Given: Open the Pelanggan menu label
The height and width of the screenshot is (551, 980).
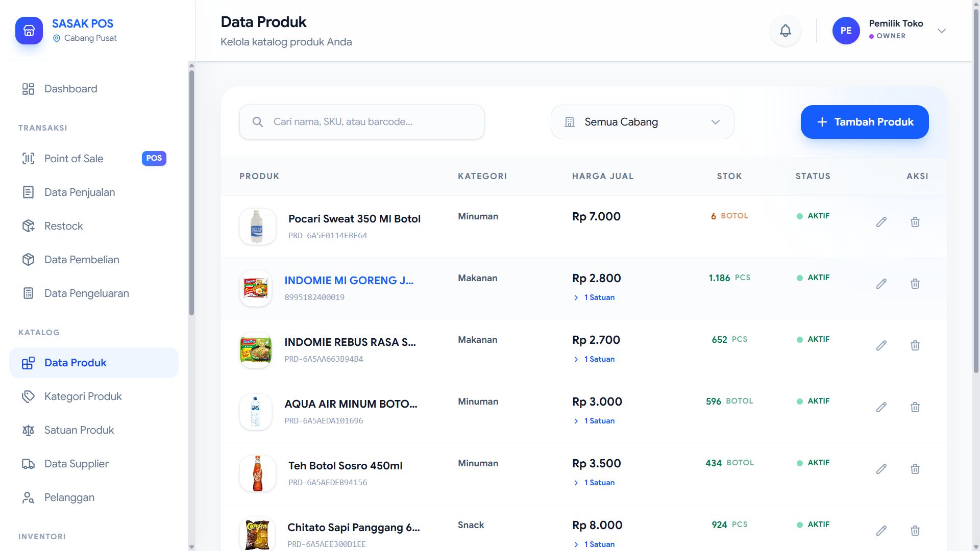Looking at the screenshot, I should 69,497.
